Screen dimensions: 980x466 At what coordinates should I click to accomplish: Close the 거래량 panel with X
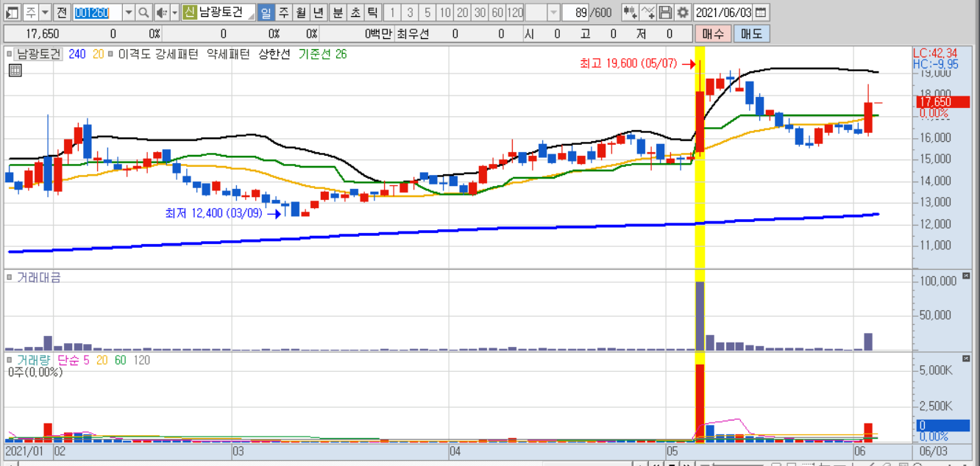pyautogui.click(x=966, y=359)
